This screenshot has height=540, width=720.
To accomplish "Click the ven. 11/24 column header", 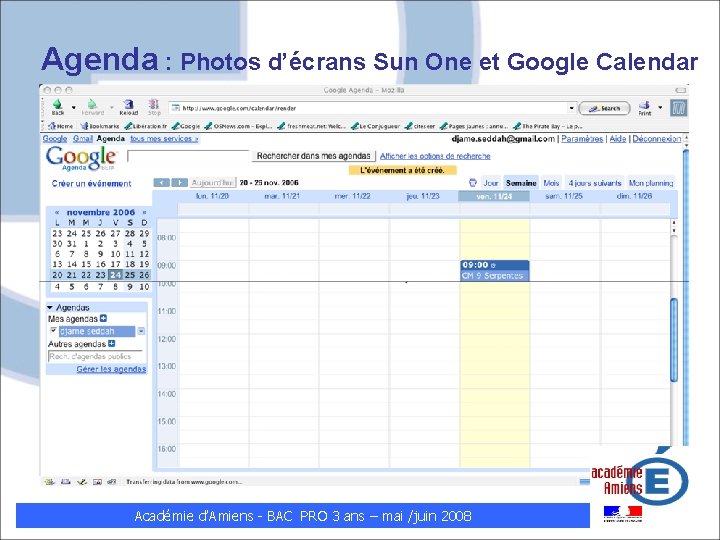I will pos(494,197).
